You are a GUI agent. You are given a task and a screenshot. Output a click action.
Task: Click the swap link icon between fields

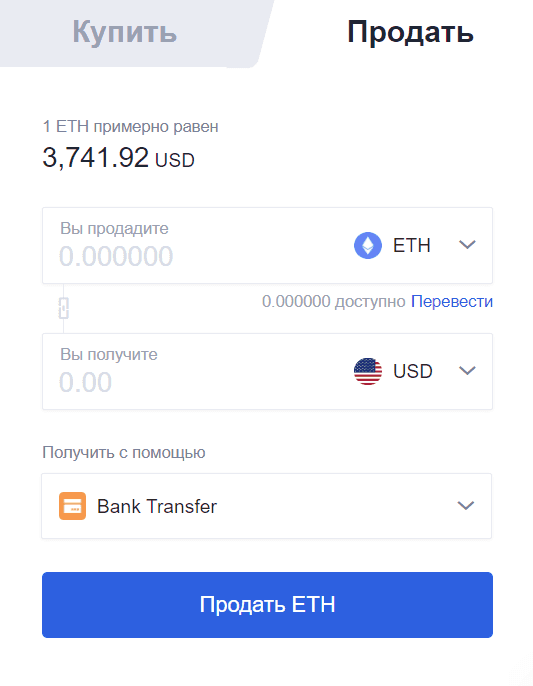tap(64, 308)
